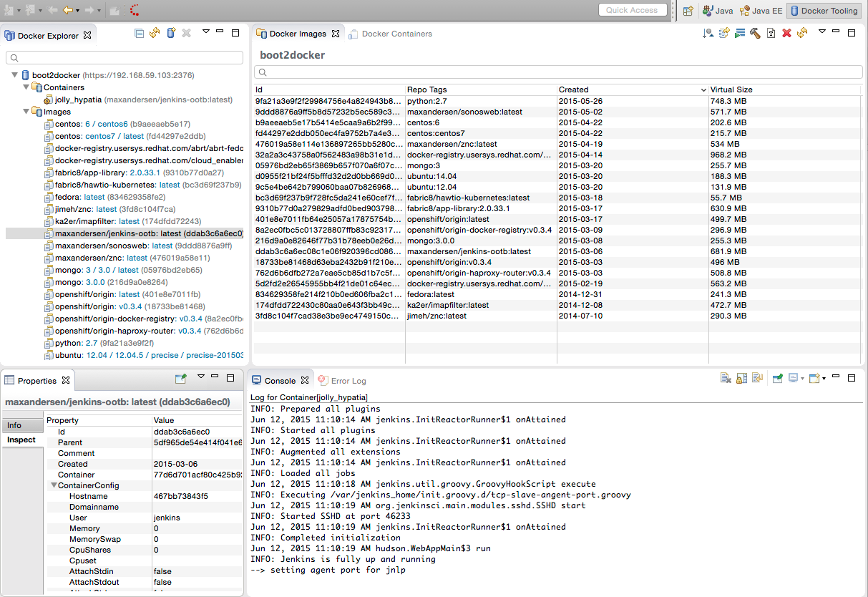Collapse the ContainerConfig property group

[54, 485]
